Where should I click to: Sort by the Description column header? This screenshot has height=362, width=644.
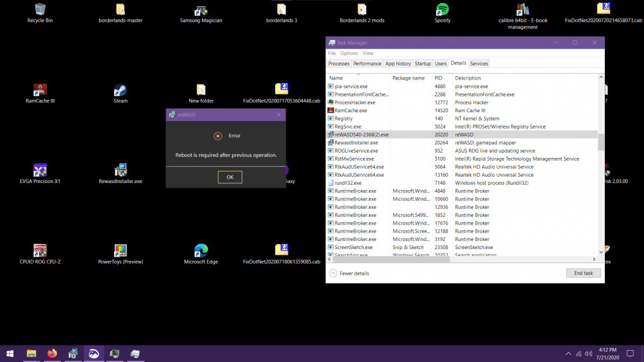[468, 78]
